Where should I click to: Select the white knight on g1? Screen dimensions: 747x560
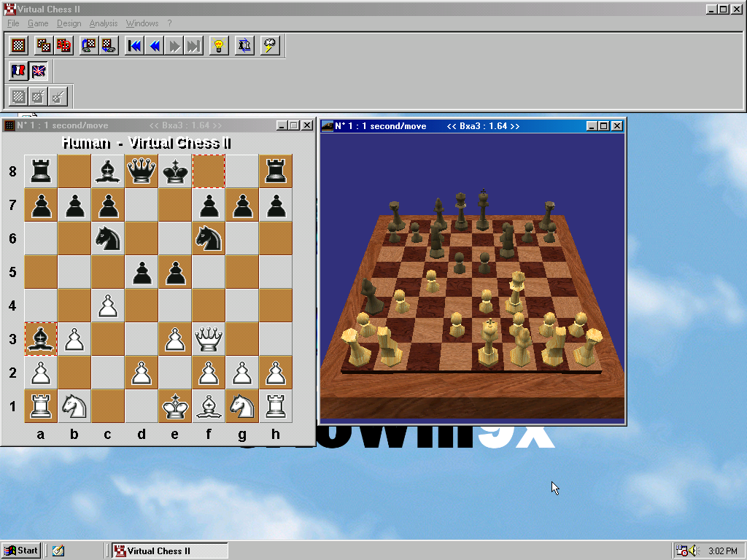pyautogui.click(x=242, y=405)
